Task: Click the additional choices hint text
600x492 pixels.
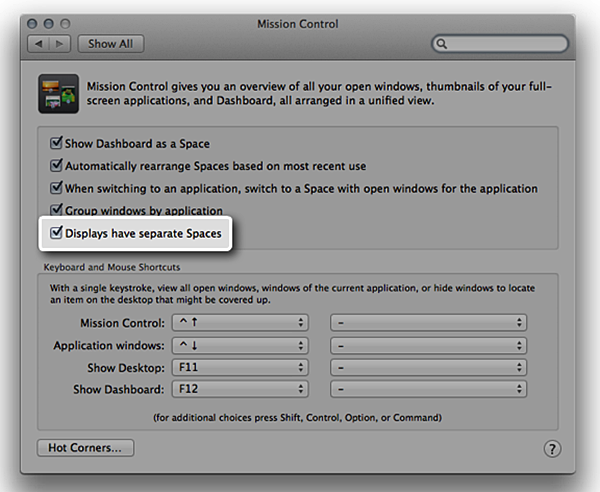Action: coord(298,417)
